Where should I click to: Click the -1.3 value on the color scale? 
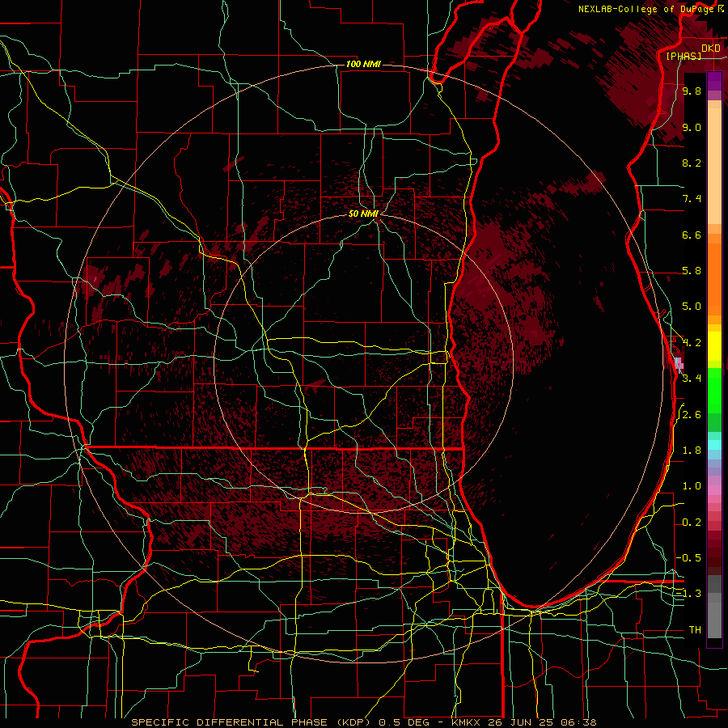pyautogui.click(x=689, y=594)
